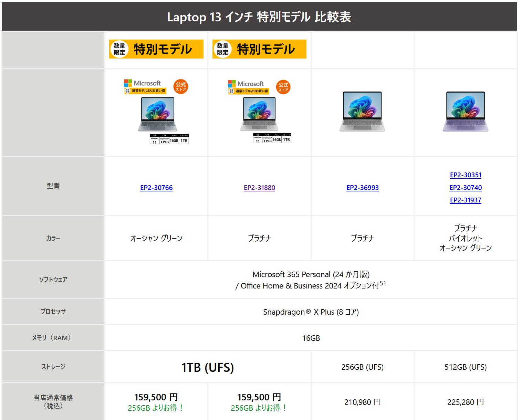Click 'Microsoft 365 Personal (24 か月版)' text
Viewport: 521px width, 420px height.
point(311,274)
